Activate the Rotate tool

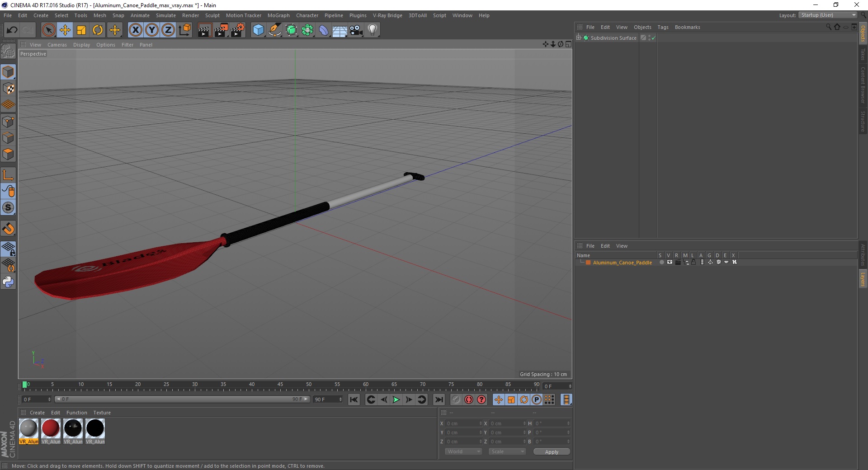pyautogui.click(x=98, y=30)
